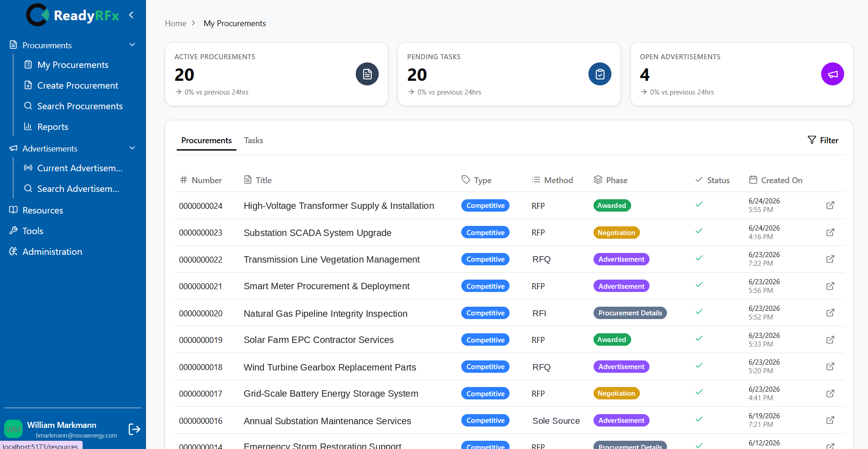Open procurement 0000000022 via external link icon

(830, 259)
